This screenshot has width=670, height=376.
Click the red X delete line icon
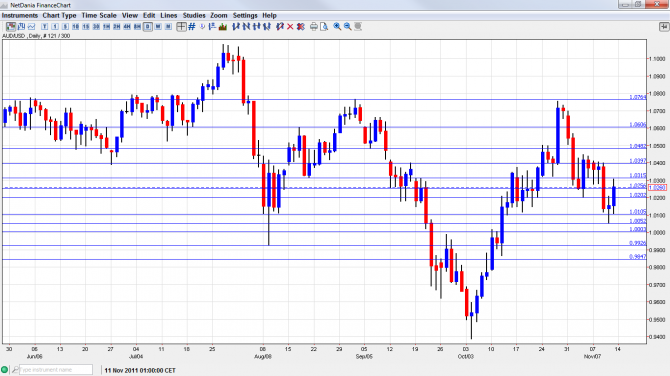tap(290, 26)
